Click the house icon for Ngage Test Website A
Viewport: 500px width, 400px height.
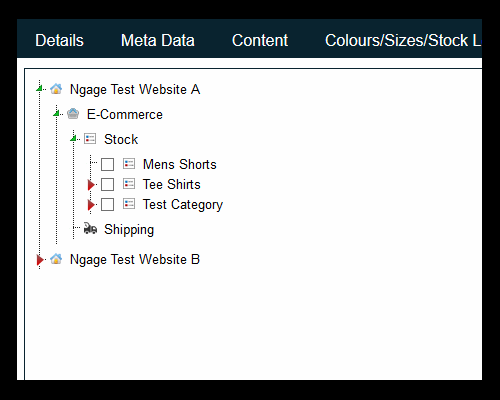(x=56, y=89)
